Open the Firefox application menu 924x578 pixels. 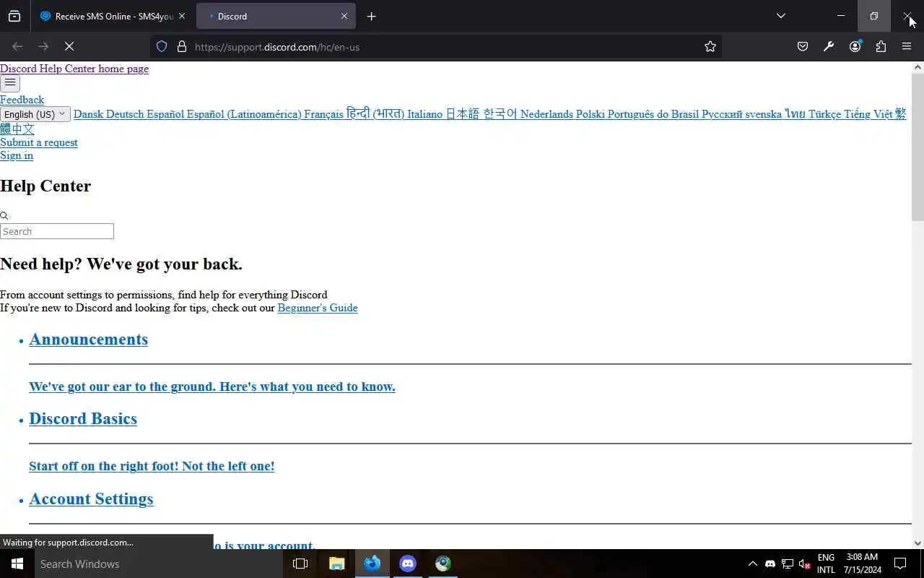907,46
